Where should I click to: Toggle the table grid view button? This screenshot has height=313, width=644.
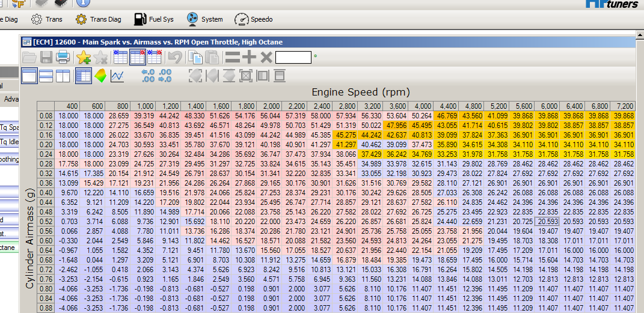tap(84, 76)
